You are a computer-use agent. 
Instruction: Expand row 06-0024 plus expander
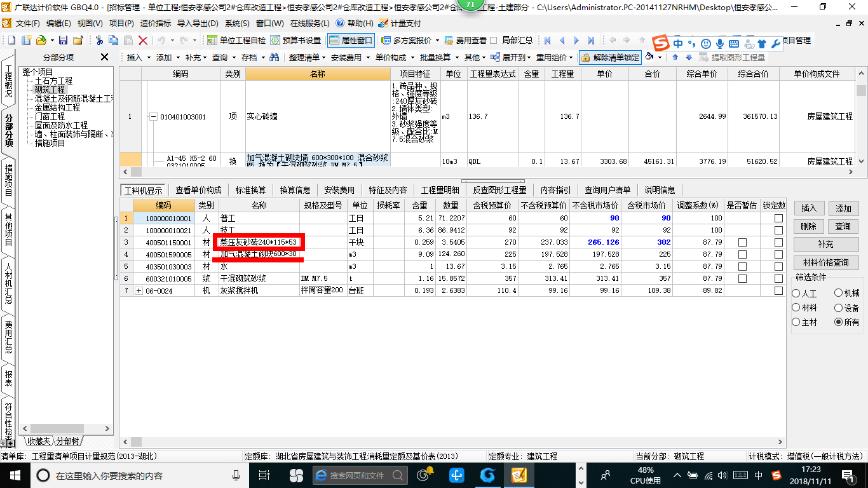(x=139, y=290)
